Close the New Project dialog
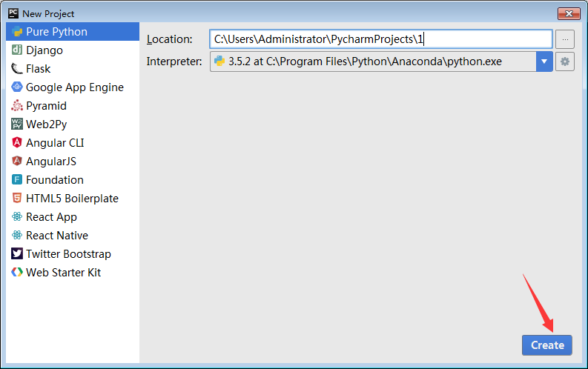The width and height of the screenshot is (588, 369). click(569, 14)
